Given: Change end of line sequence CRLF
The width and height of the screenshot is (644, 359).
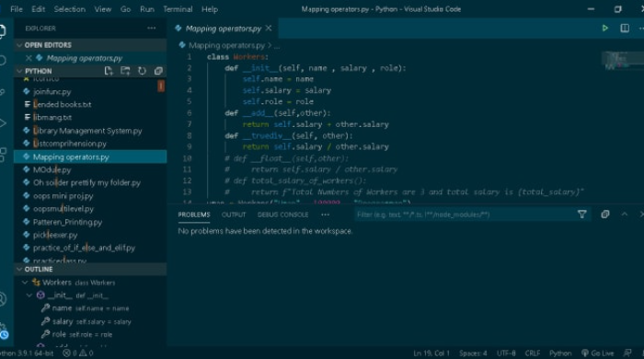Looking at the screenshot, I should point(533,353).
